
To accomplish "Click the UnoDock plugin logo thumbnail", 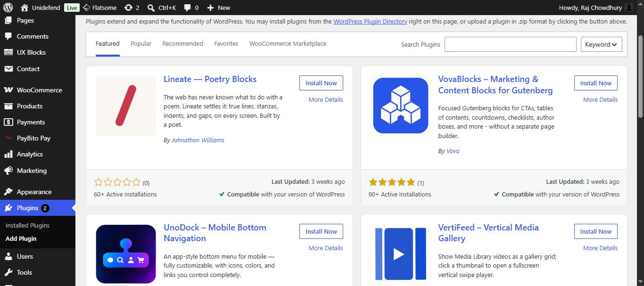I will click(x=126, y=254).
